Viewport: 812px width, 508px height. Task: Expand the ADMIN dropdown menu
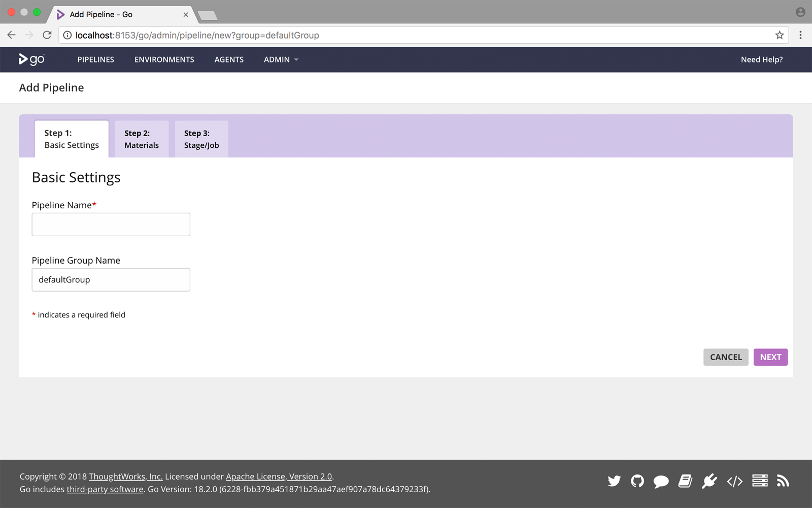click(x=281, y=59)
